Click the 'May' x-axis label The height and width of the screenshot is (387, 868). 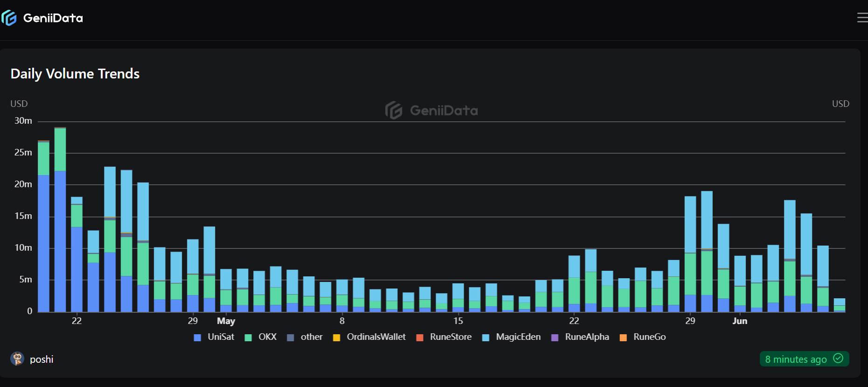click(226, 321)
